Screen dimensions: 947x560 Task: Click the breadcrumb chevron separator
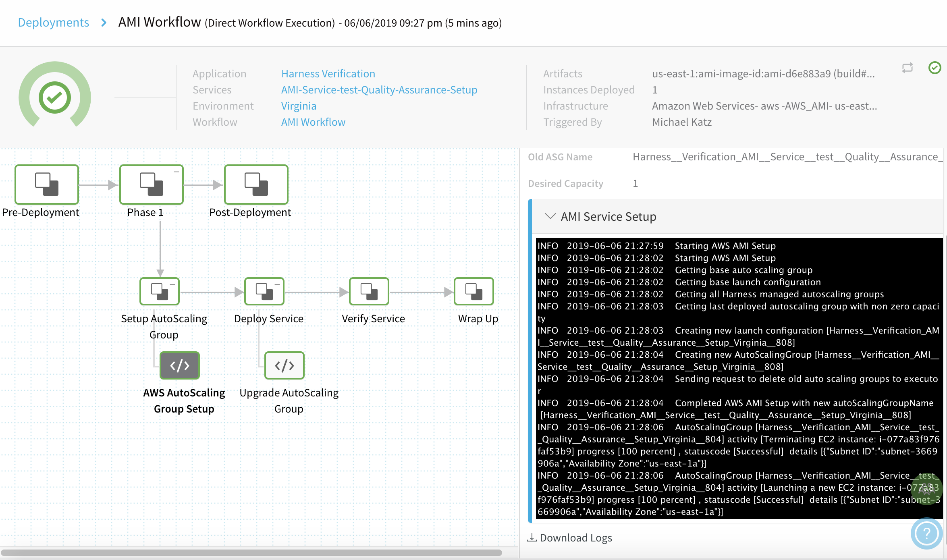click(x=104, y=23)
